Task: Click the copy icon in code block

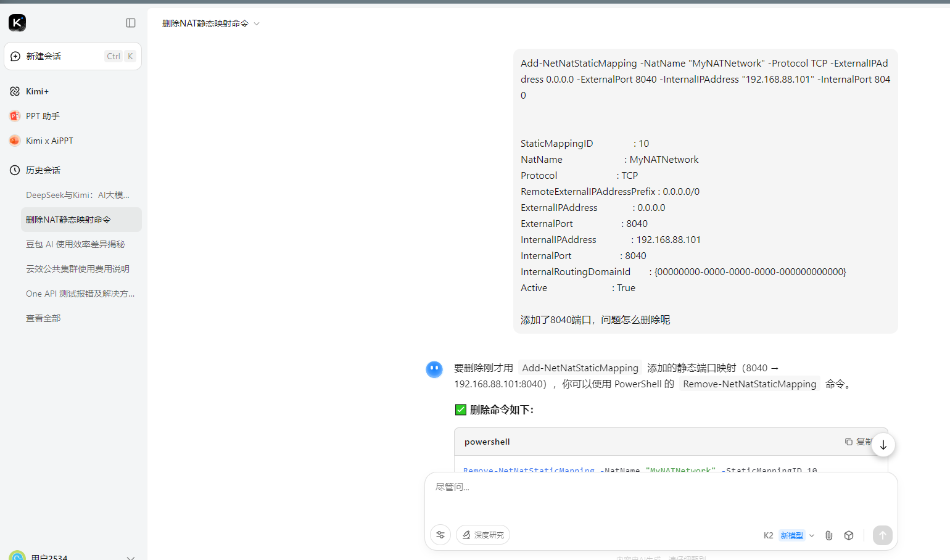Action: click(849, 442)
